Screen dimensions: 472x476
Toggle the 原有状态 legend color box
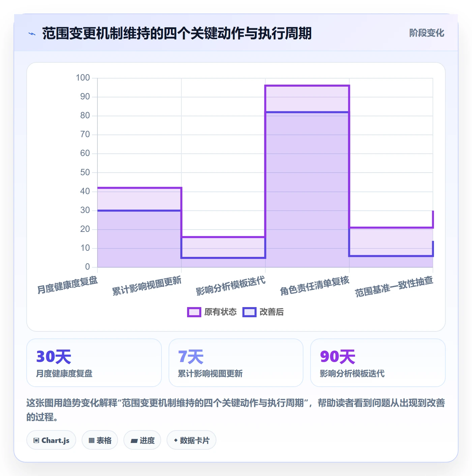[x=194, y=312]
